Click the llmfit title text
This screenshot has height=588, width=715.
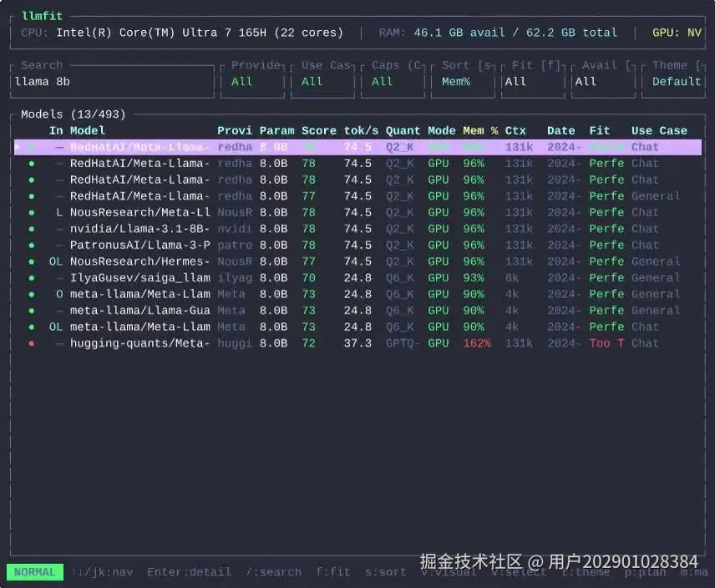[x=42, y=17]
